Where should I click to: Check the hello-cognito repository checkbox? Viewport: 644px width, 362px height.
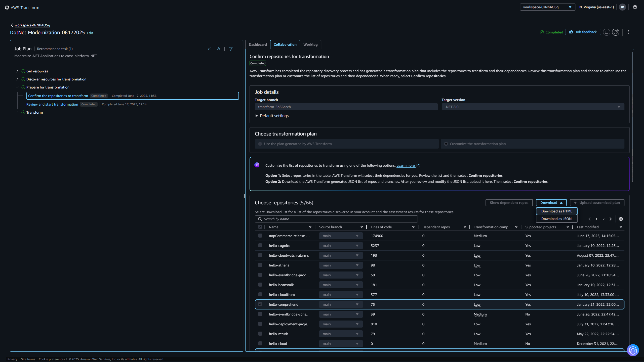coord(260,245)
